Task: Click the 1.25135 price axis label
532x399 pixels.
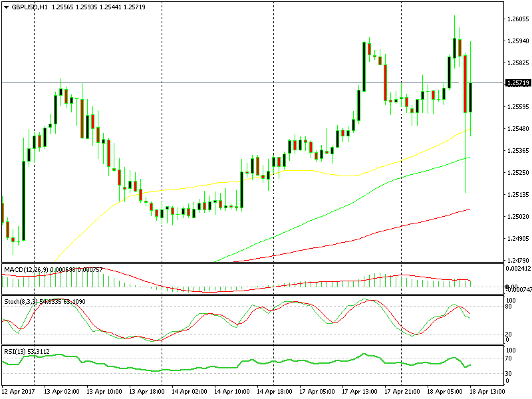Action: tap(518, 195)
